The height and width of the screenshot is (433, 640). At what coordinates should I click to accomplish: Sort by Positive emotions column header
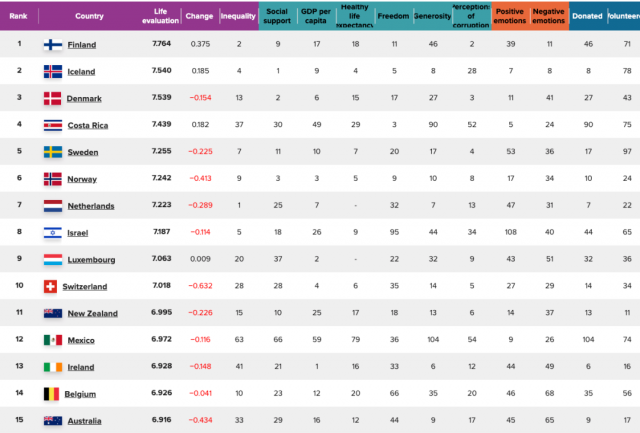click(x=511, y=15)
